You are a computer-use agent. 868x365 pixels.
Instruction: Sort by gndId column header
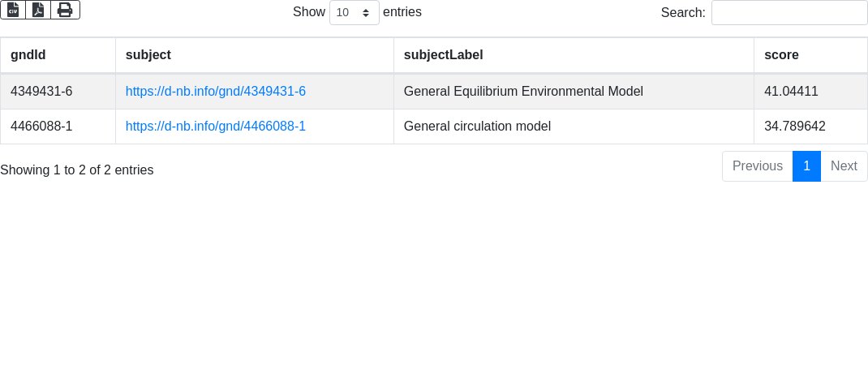tap(58, 55)
